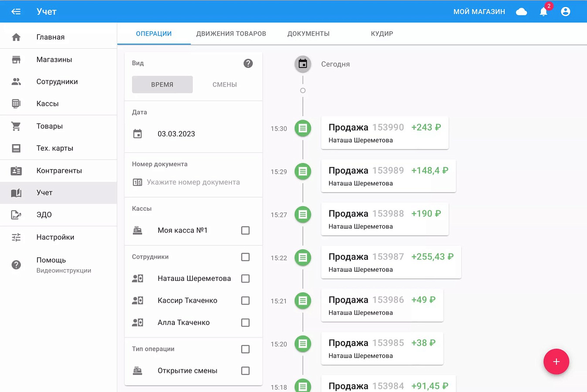Check the Кассир Ткаченко checkbox

tap(245, 301)
